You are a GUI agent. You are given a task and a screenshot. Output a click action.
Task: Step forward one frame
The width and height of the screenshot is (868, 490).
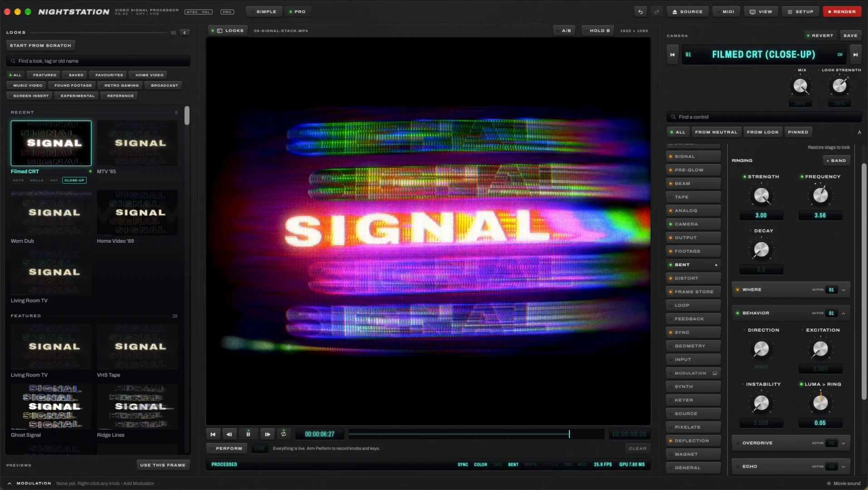click(x=267, y=434)
